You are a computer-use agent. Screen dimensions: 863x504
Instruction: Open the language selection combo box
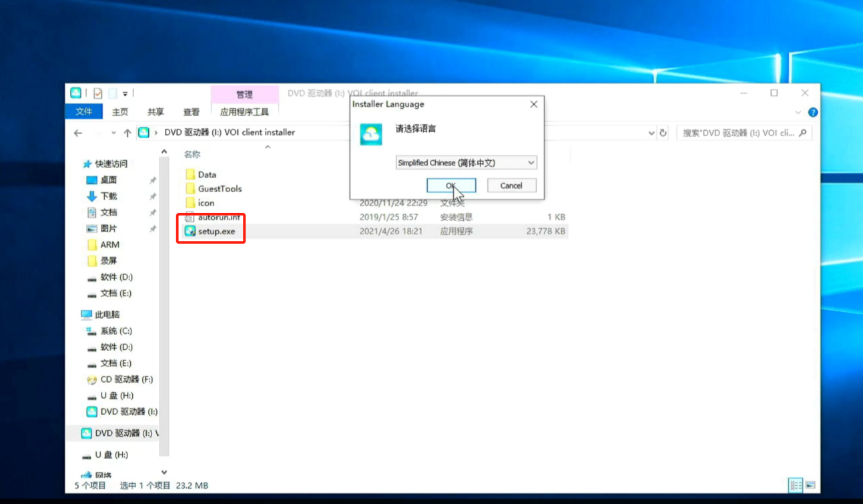click(x=466, y=163)
